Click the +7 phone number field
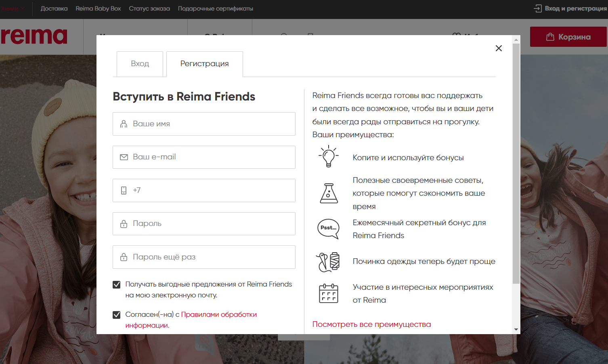608x364 pixels. 204,190
